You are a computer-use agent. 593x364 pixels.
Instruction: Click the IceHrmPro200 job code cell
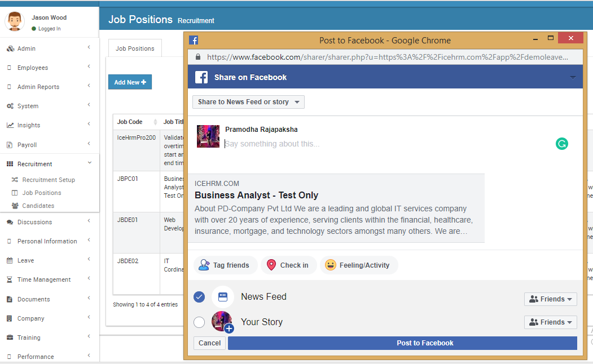pyautogui.click(x=137, y=150)
